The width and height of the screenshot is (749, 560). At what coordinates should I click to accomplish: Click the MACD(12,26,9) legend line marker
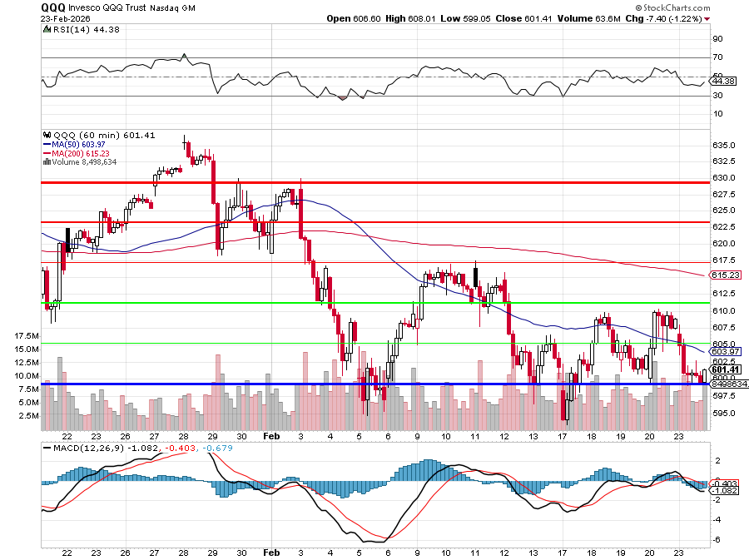point(47,449)
